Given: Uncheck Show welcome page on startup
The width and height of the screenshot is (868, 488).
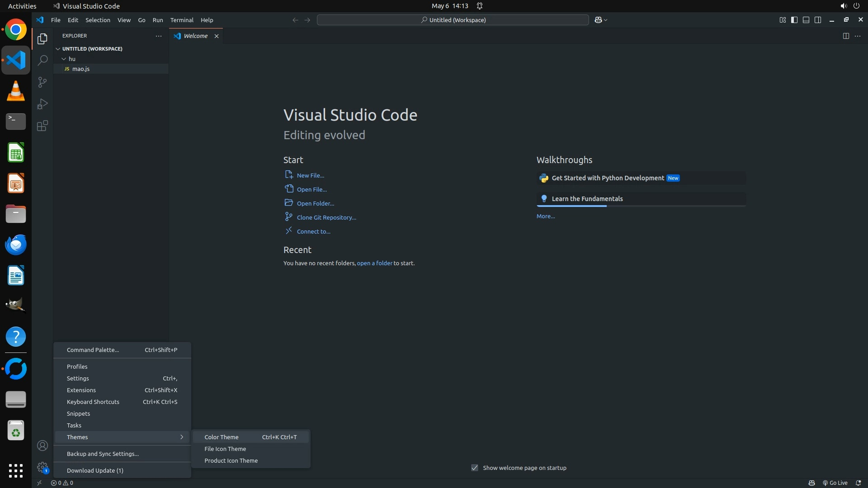Looking at the screenshot, I should point(475,468).
